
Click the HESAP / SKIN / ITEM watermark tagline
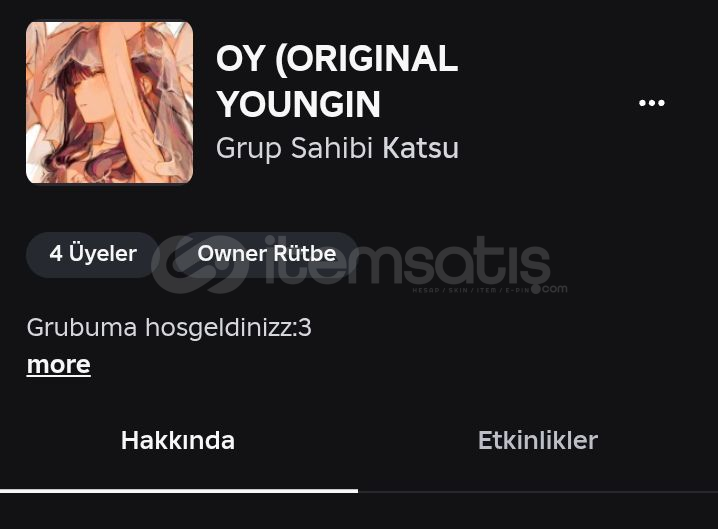[x=471, y=290]
